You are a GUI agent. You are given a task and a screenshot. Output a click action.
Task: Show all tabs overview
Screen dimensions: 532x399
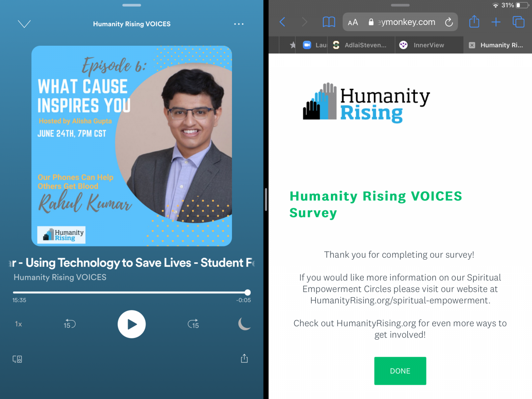click(518, 22)
